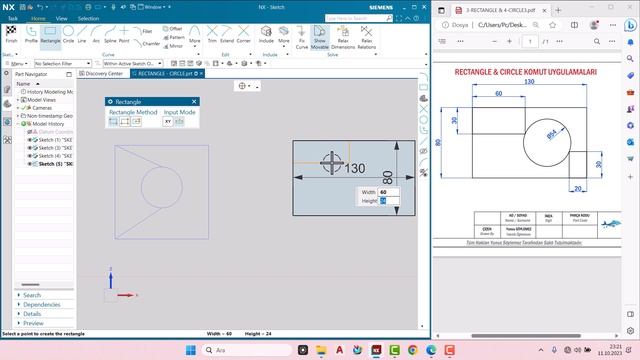
Task: Click the Pattern curve tool
Action: (174, 37)
